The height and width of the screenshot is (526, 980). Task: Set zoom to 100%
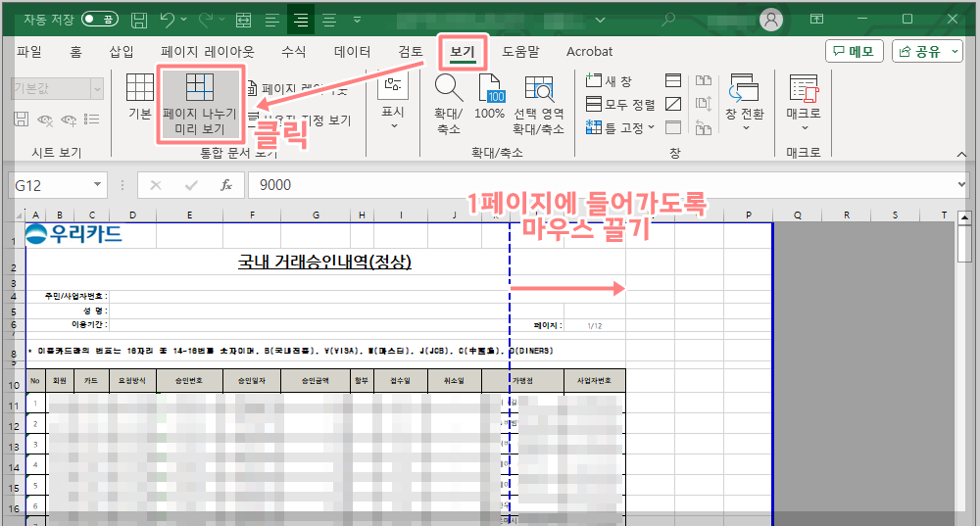489,96
